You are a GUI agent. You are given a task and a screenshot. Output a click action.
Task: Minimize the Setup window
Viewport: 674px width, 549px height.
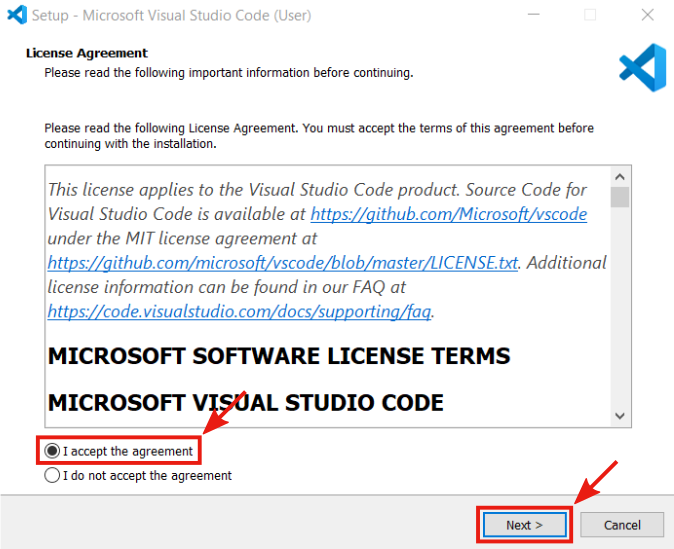point(544,15)
